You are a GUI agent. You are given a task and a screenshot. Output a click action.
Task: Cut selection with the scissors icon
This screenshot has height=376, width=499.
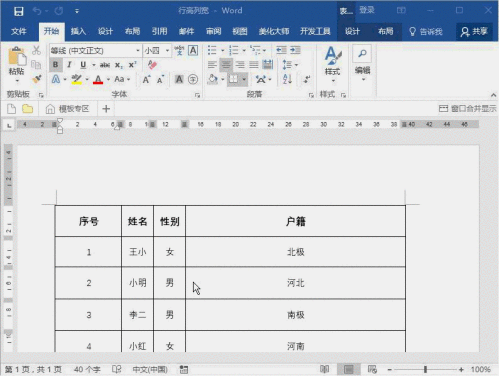tap(36, 50)
